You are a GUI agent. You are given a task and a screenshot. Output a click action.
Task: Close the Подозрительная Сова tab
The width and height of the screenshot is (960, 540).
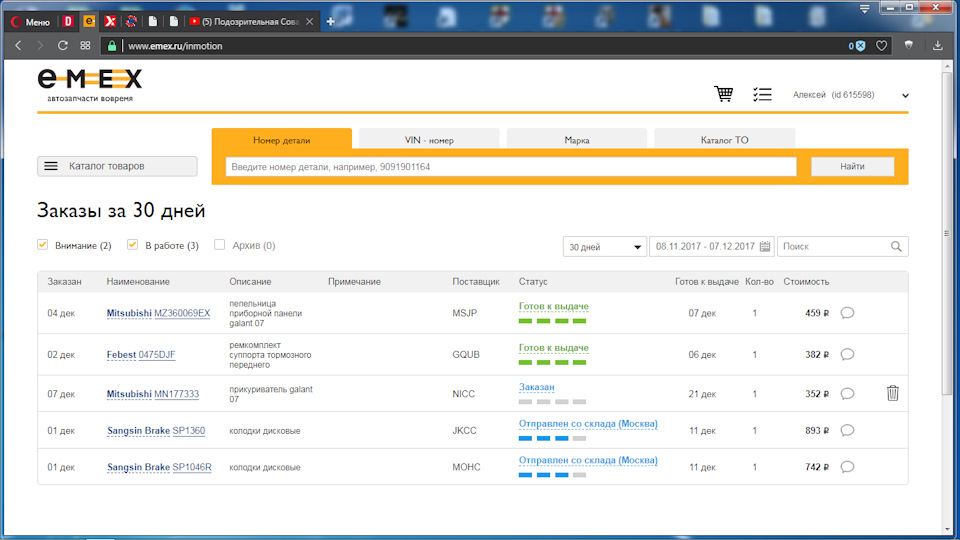[310, 21]
